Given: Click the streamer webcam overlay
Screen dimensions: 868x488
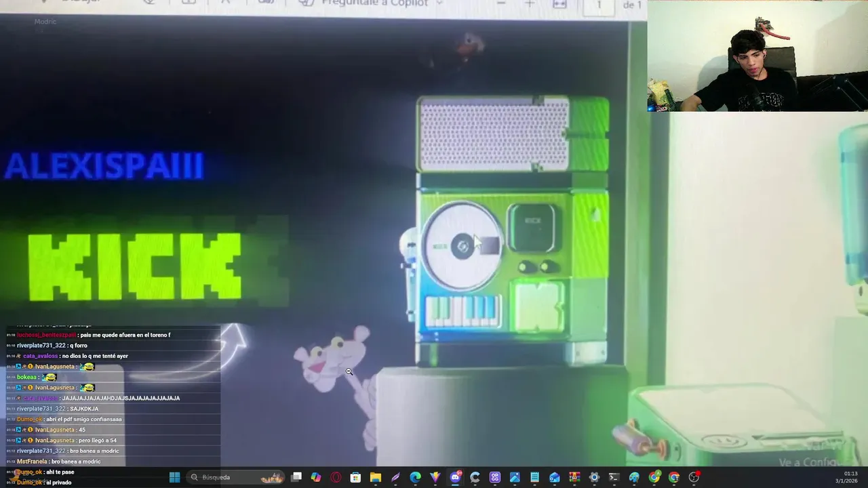Looking at the screenshot, I should click(757, 56).
